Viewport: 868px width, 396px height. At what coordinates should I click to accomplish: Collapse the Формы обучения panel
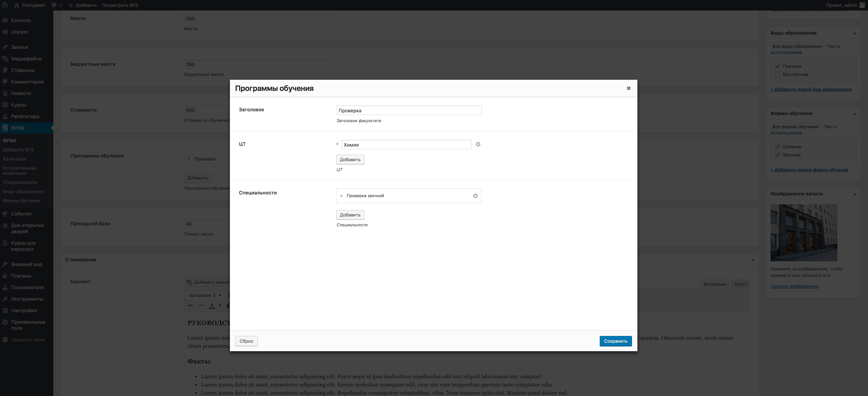855,114
